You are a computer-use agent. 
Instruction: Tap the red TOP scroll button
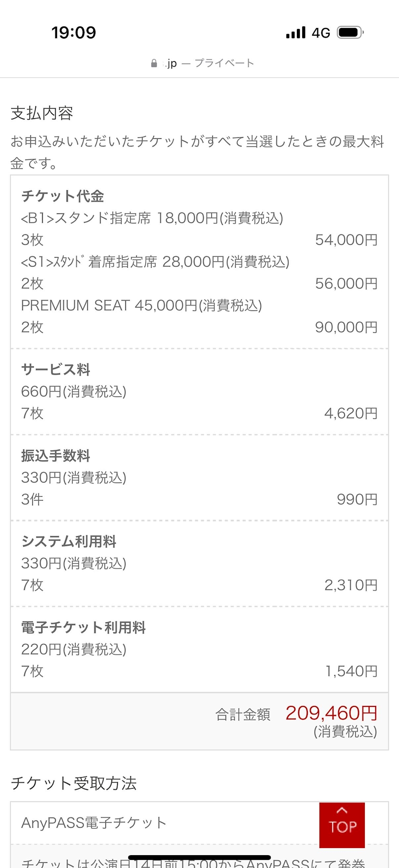342,825
